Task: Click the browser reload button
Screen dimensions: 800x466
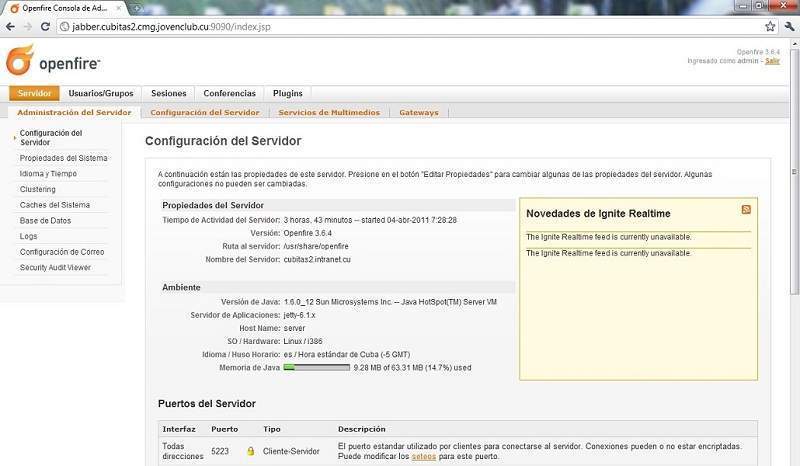Action: pyautogui.click(x=46, y=26)
